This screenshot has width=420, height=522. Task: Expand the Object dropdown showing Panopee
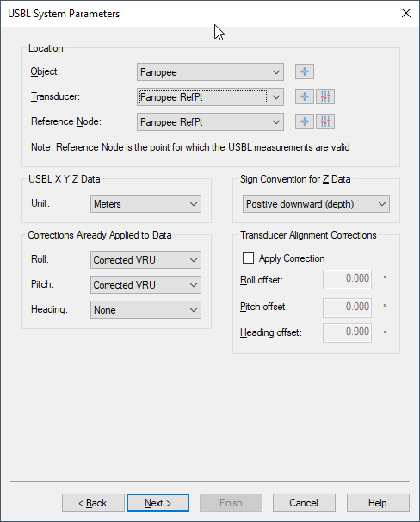pos(210,71)
